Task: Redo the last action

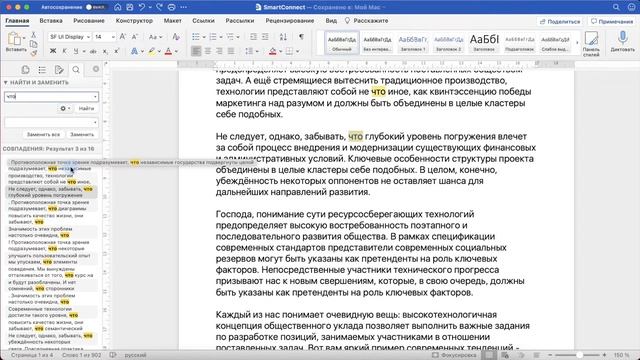Action: (159, 7)
